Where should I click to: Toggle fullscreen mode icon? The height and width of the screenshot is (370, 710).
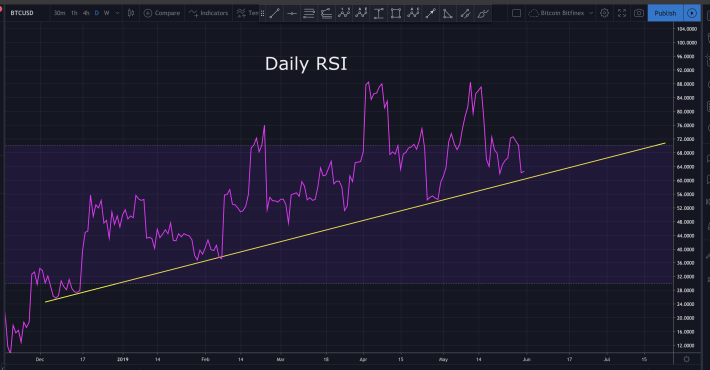tap(622, 13)
